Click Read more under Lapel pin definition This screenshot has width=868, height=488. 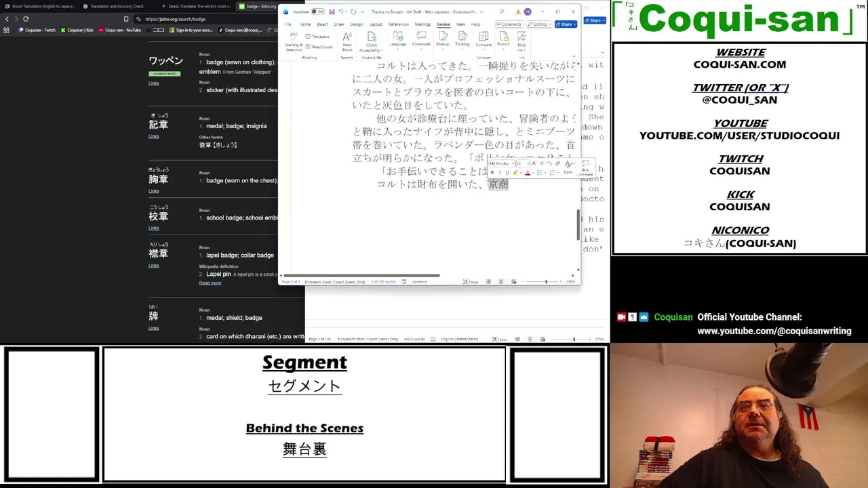(x=210, y=283)
